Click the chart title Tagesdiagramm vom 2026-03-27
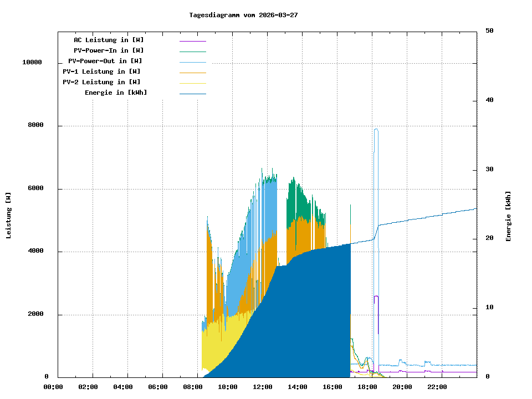Screen dimensions: 532x399 tap(243, 15)
